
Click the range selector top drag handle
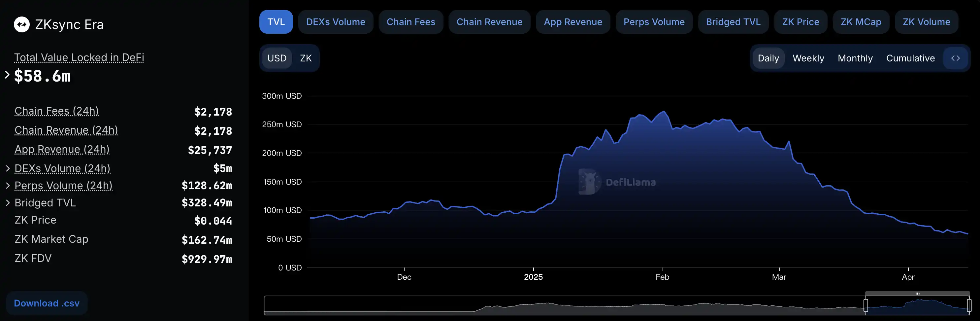(x=917, y=294)
